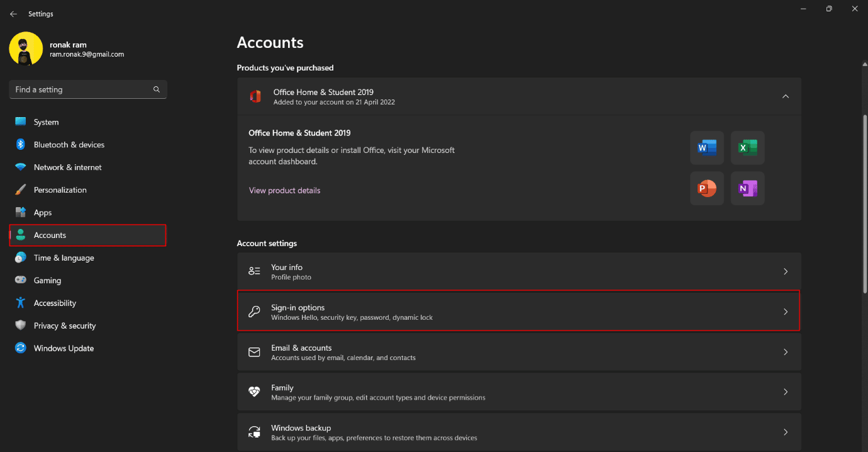
Task: Click the Privacy & security shield icon
Action: tap(21, 325)
